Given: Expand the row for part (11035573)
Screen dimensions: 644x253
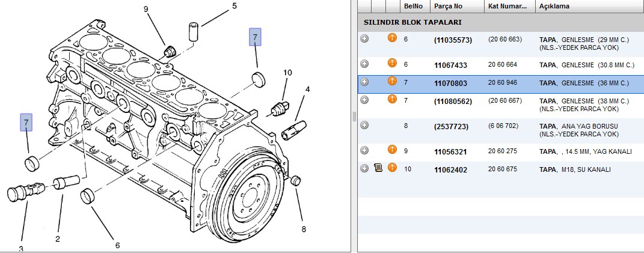Looking at the screenshot, I should pos(364,38).
